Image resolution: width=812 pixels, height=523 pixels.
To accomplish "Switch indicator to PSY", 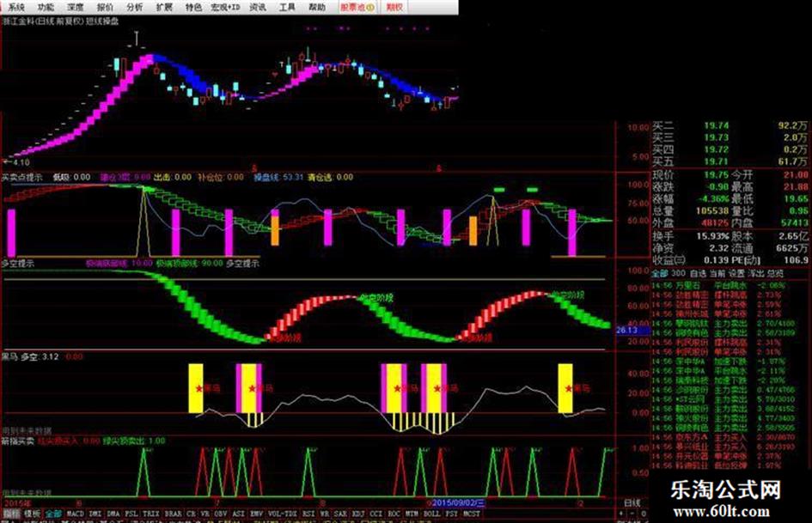I will click(x=452, y=514).
